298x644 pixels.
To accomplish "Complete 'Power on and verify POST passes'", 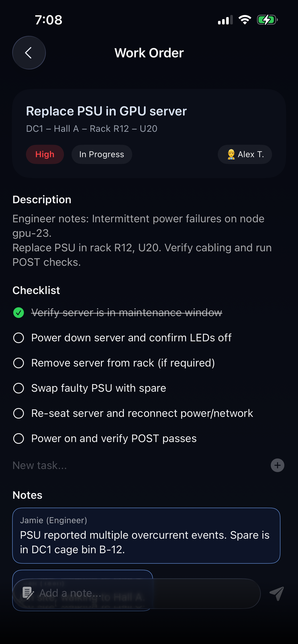I will coord(19,438).
